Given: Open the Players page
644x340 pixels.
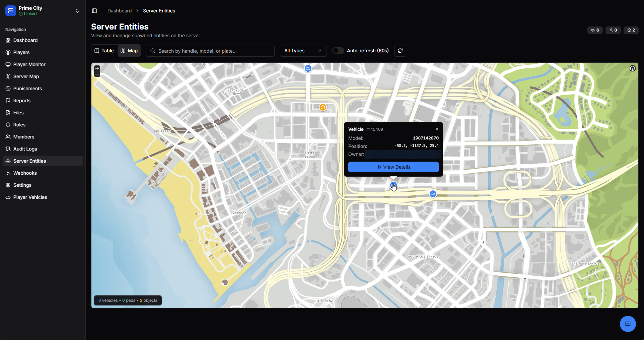Looking at the screenshot, I should (43, 52).
